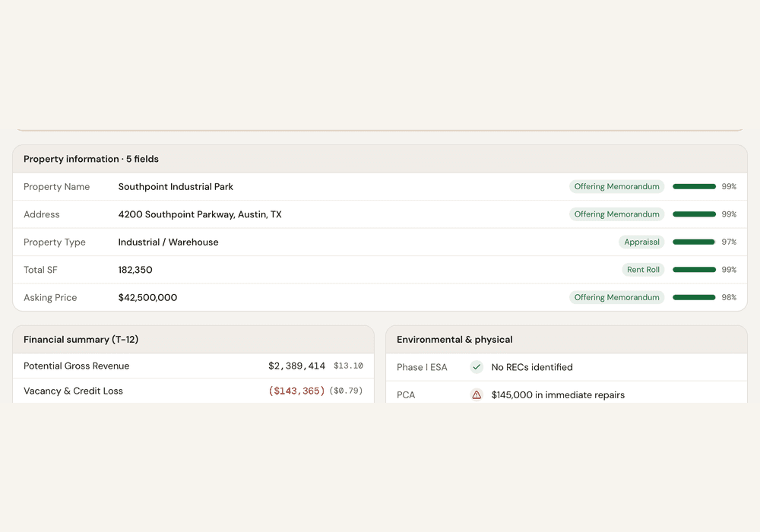Click the Rent Roll source tag

tap(643, 269)
